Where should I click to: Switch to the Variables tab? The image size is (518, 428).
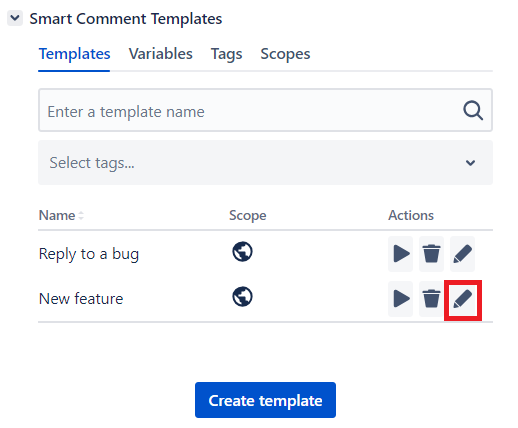[x=161, y=54]
